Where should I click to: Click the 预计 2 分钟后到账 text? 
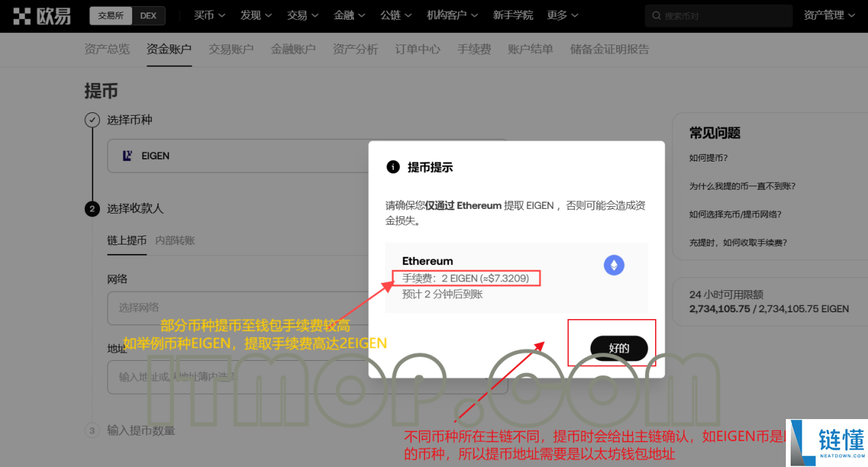click(x=443, y=294)
